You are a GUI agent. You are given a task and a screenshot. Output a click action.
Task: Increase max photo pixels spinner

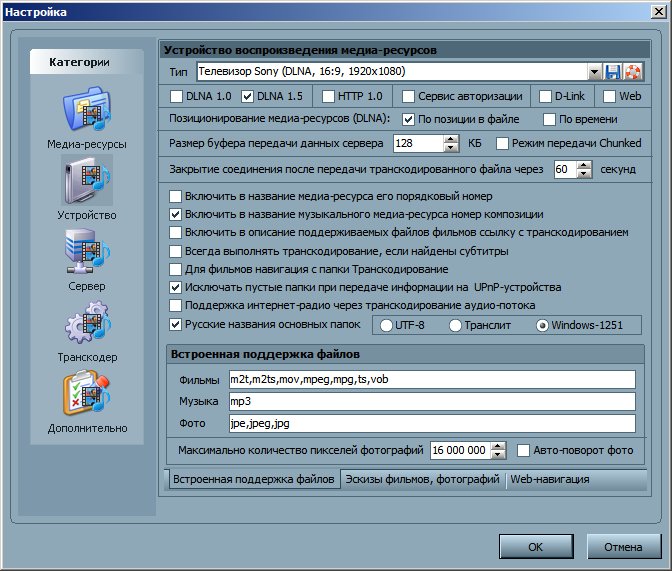498,446
